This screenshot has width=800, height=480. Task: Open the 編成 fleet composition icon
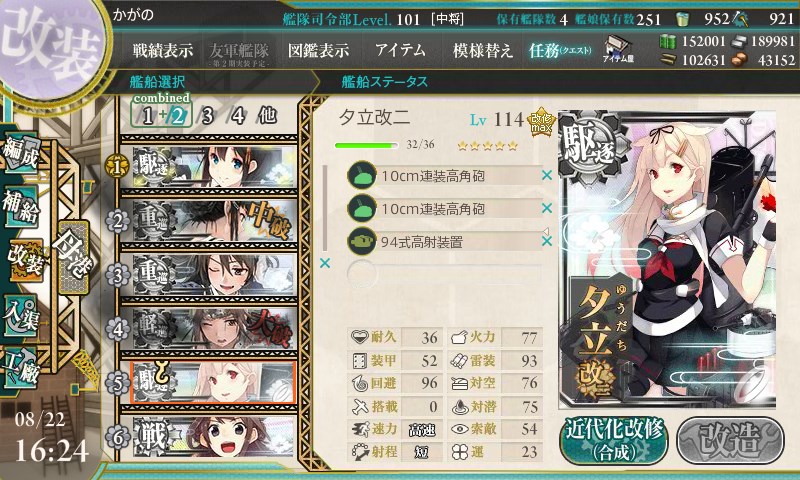[x=21, y=153]
